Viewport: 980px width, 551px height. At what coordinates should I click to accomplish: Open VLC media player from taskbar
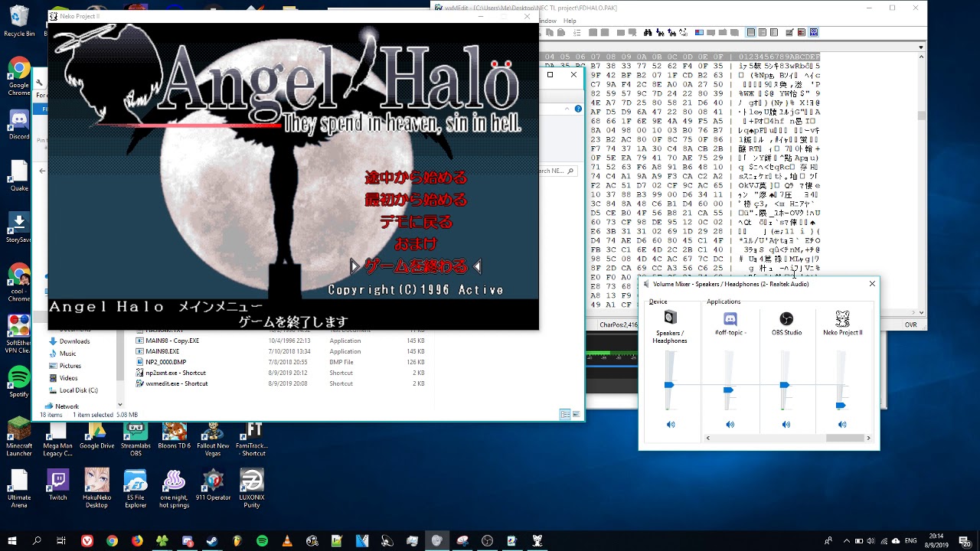pyautogui.click(x=287, y=540)
